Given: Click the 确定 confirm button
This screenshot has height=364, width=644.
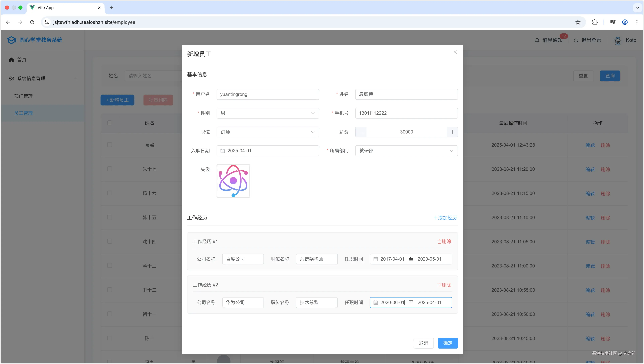Looking at the screenshot, I should tap(448, 343).
